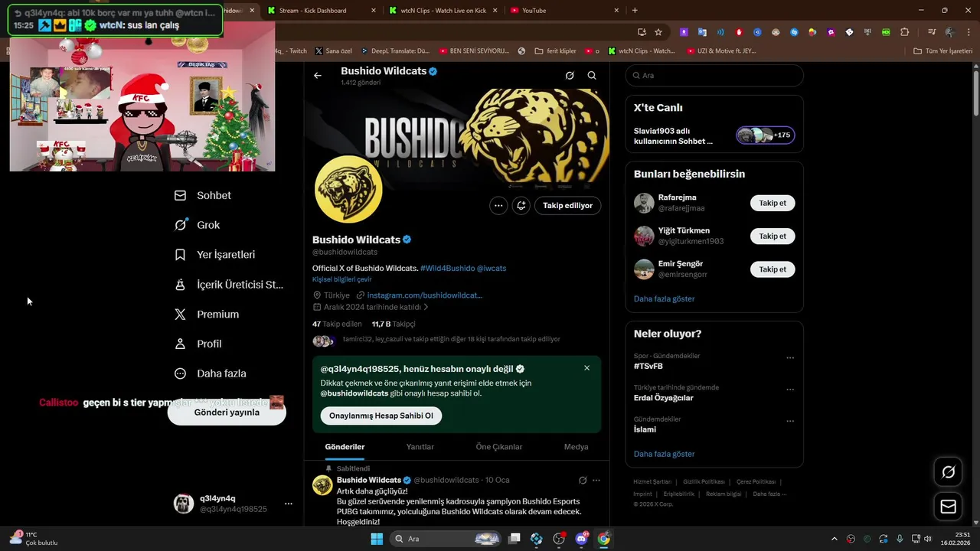Click the Gönderi yayınla button
Viewport: 980px width, 551px height.
pos(227,412)
